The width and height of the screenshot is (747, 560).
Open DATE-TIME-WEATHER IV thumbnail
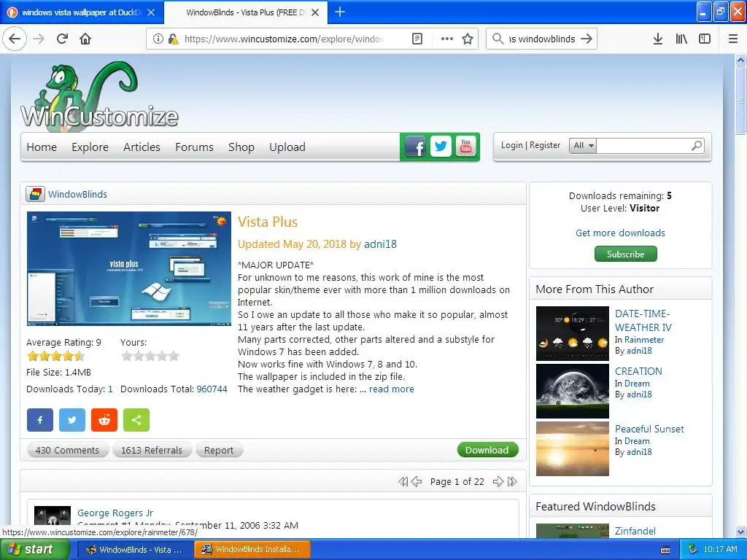pyautogui.click(x=572, y=333)
